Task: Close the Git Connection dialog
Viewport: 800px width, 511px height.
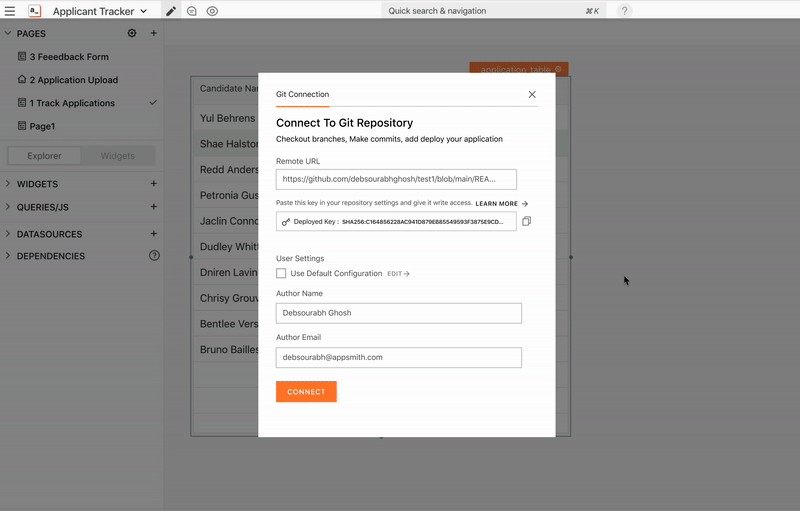Action: point(532,94)
